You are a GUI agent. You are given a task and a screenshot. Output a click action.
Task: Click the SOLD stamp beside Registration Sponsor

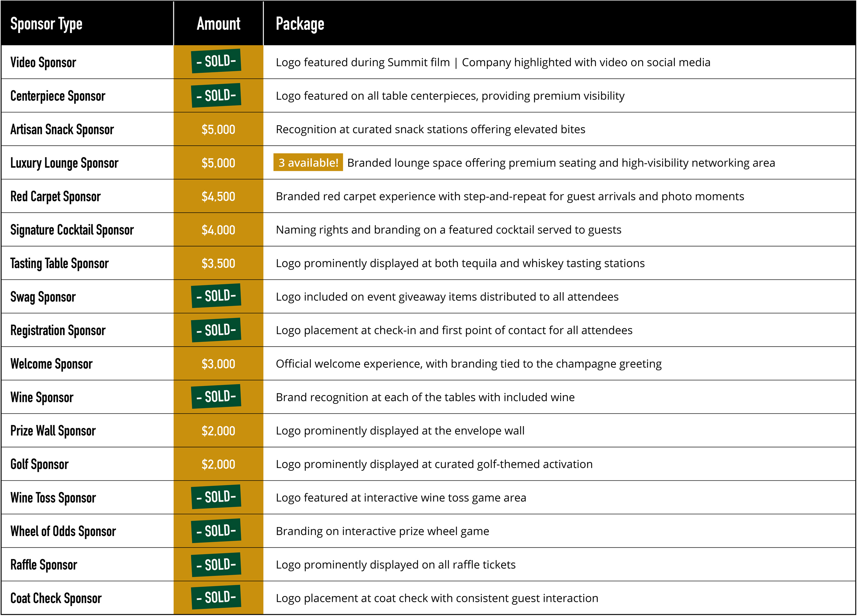pos(216,330)
